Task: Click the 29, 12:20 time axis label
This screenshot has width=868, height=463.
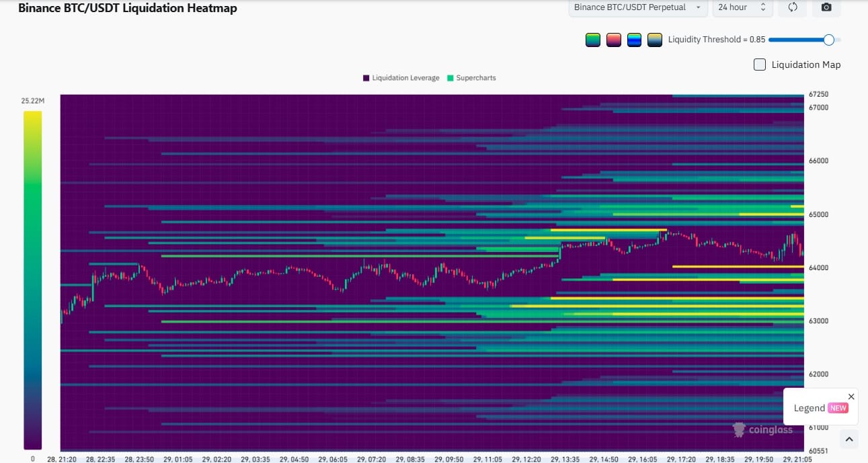Action: click(x=526, y=459)
